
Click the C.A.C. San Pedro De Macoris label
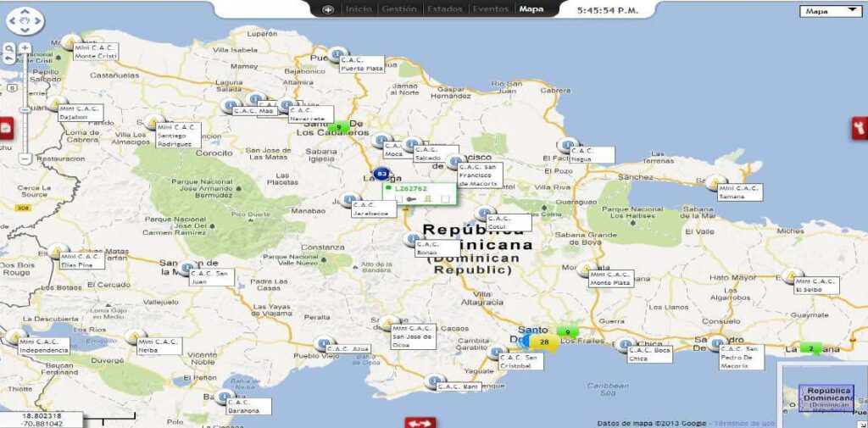pos(741,357)
